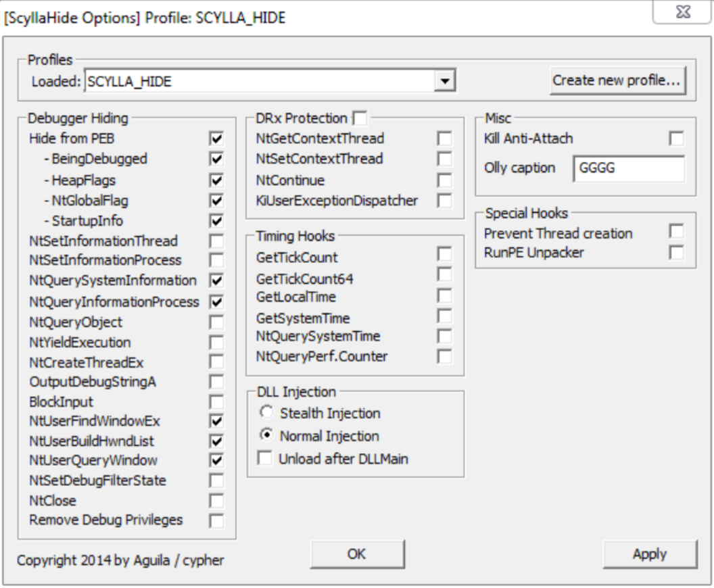This screenshot has width=714, height=588.
Task: Close the ScyllaHide Options window
Action: [682, 12]
